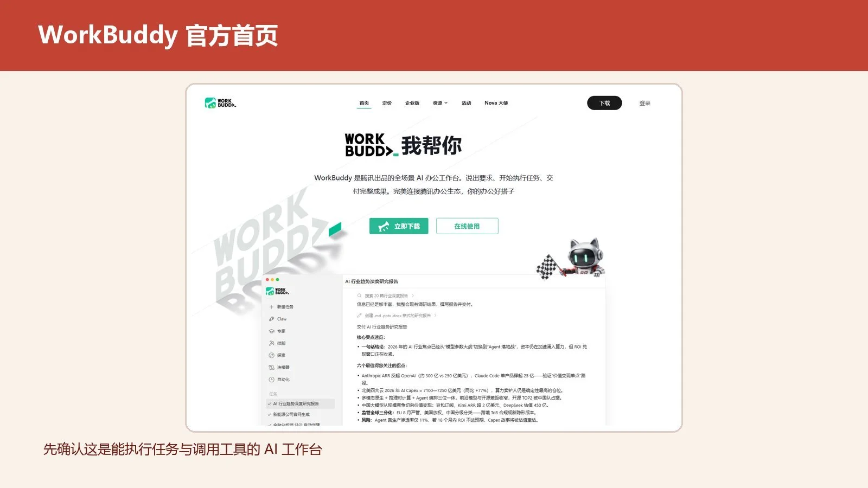Click the WorkBuddy logo in the app sidebar
This screenshot has height=488, width=868.
coord(277,291)
